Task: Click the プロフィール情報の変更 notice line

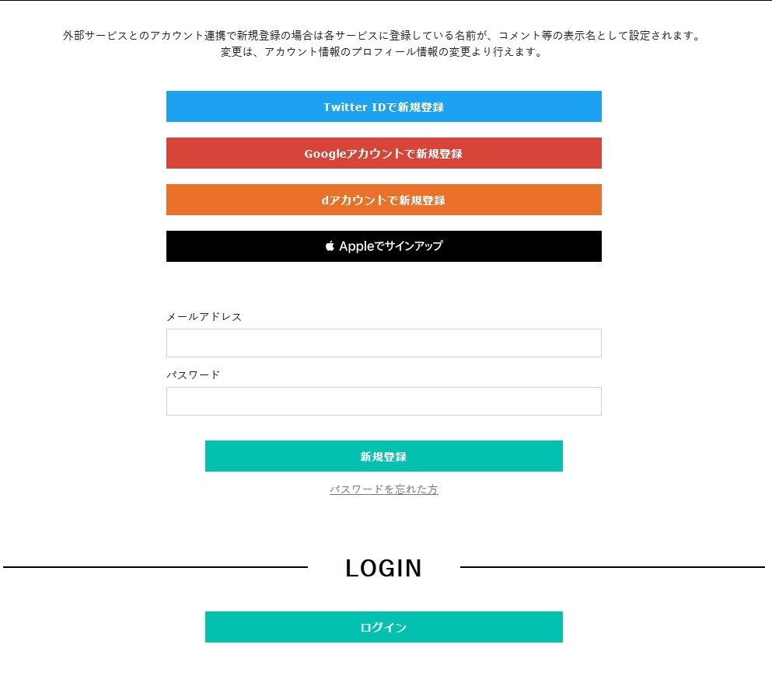Action: [x=382, y=51]
